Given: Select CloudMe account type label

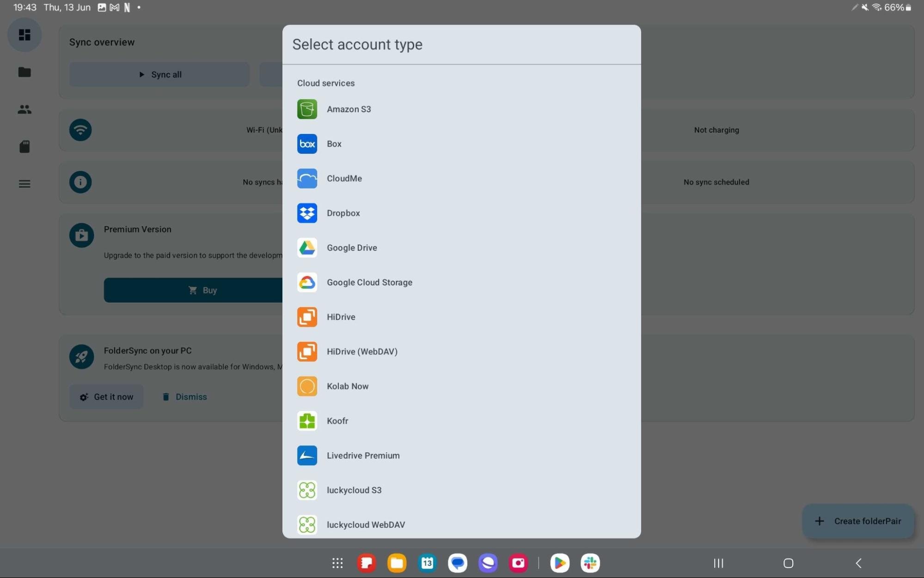Looking at the screenshot, I should 344,178.
